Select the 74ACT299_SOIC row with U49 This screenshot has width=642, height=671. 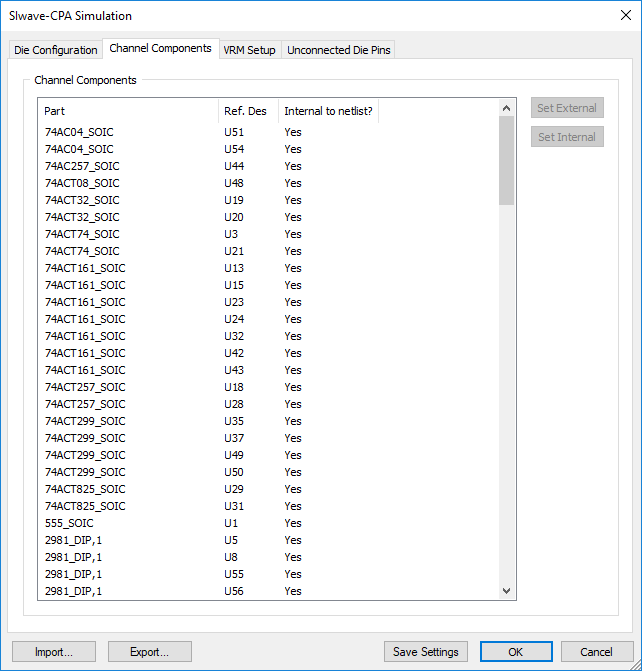point(268,455)
